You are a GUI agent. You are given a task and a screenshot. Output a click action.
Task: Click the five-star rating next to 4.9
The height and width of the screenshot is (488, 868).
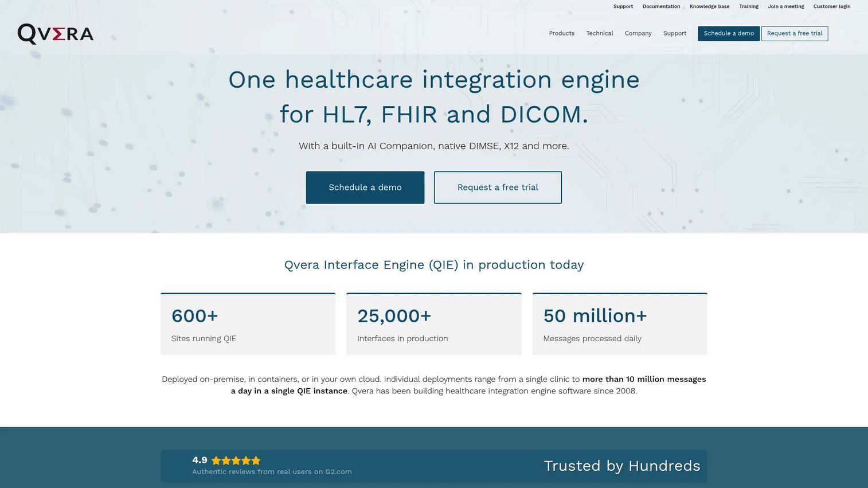point(236,460)
